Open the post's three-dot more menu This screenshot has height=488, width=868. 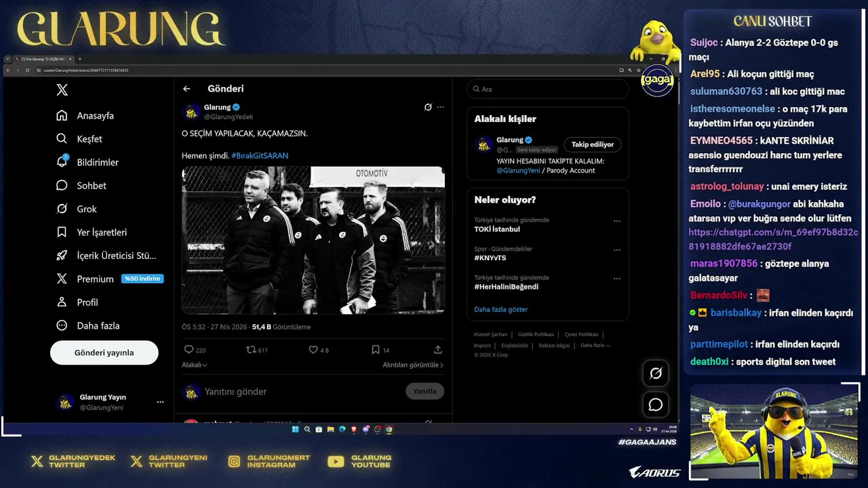440,107
